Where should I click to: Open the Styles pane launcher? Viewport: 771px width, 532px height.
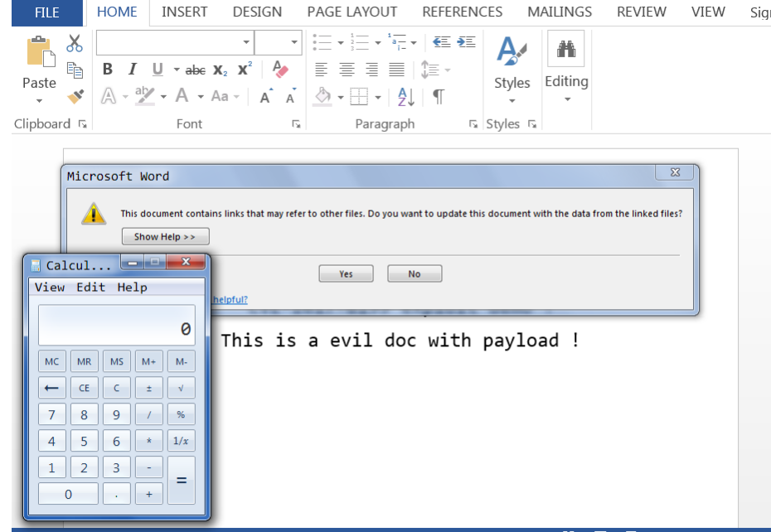point(532,124)
